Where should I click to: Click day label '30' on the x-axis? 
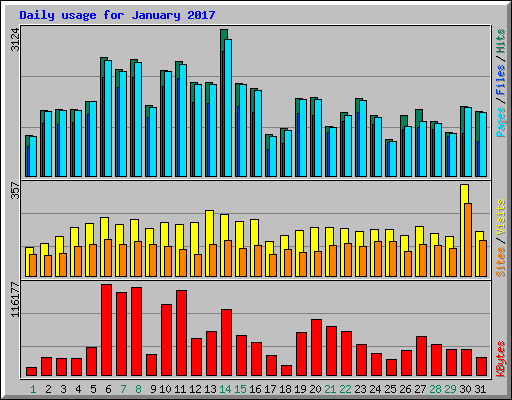pyautogui.click(x=465, y=389)
